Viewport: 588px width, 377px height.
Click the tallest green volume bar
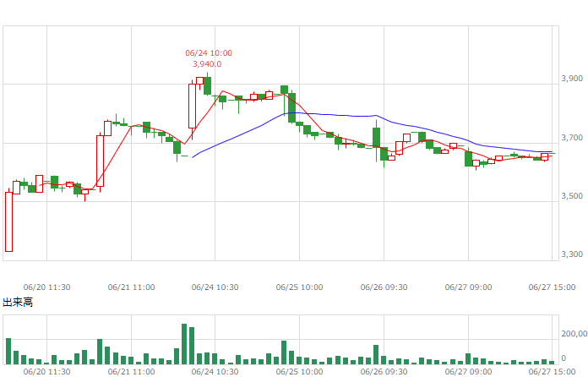[184, 344]
